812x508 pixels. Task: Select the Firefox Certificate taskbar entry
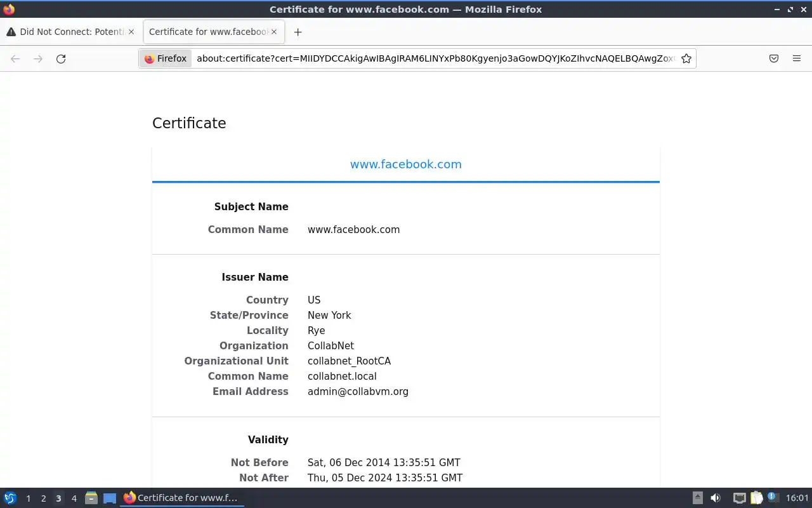point(181,498)
